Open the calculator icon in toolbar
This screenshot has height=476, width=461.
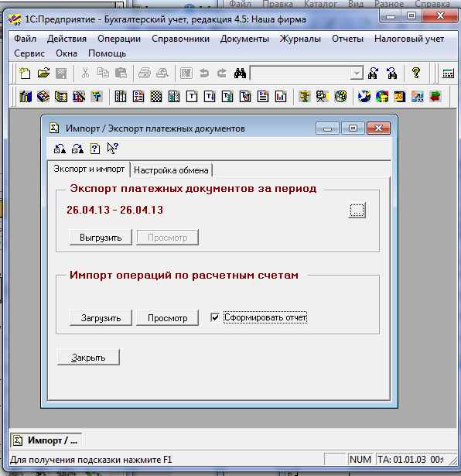448,74
